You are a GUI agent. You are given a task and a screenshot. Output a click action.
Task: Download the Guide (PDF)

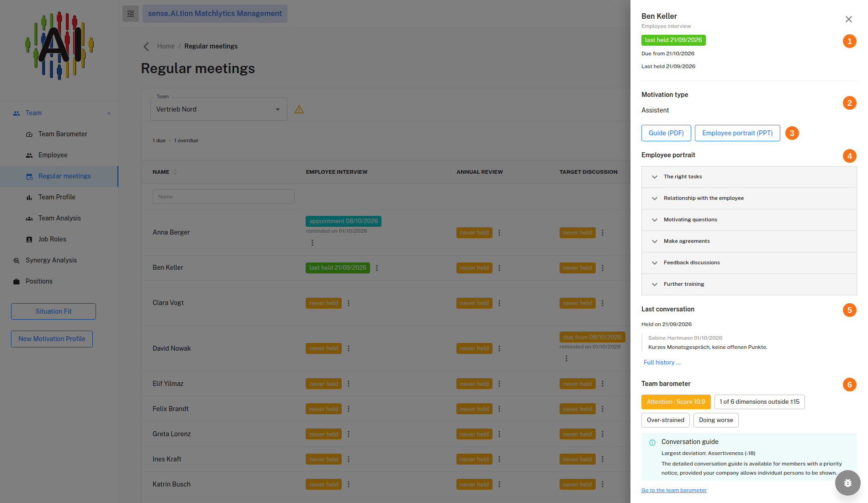click(x=666, y=133)
